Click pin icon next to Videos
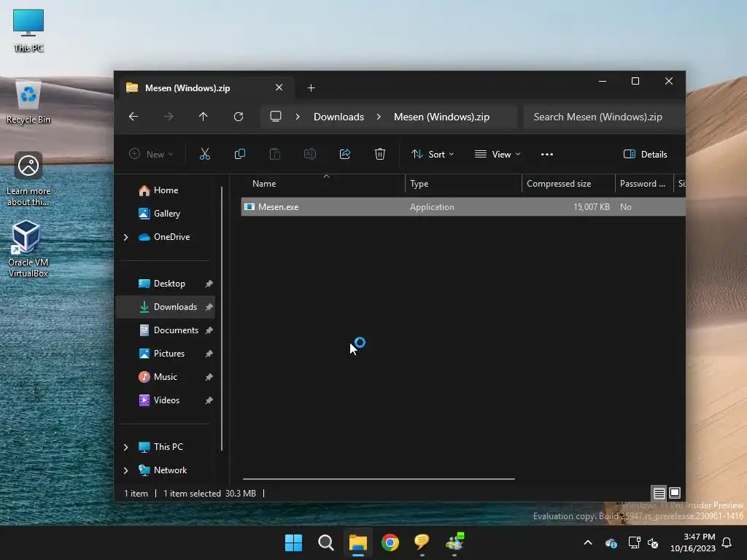This screenshot has width=747, height=560. tap(209, 400)
